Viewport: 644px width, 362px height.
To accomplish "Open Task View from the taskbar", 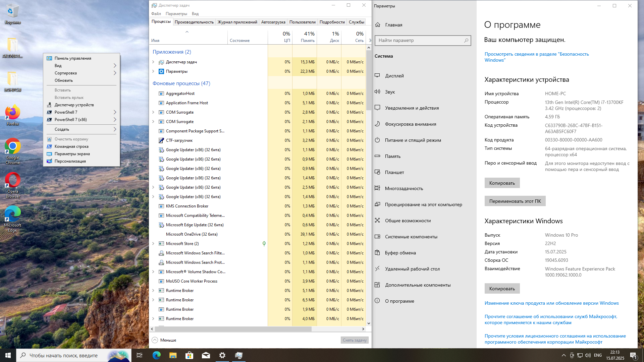I will point(140,355).
